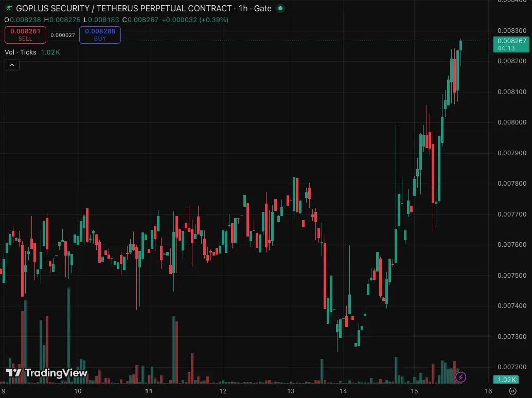Click the closing value C0.008267 in header
532x398 pixels.
(x=140, y=20)
